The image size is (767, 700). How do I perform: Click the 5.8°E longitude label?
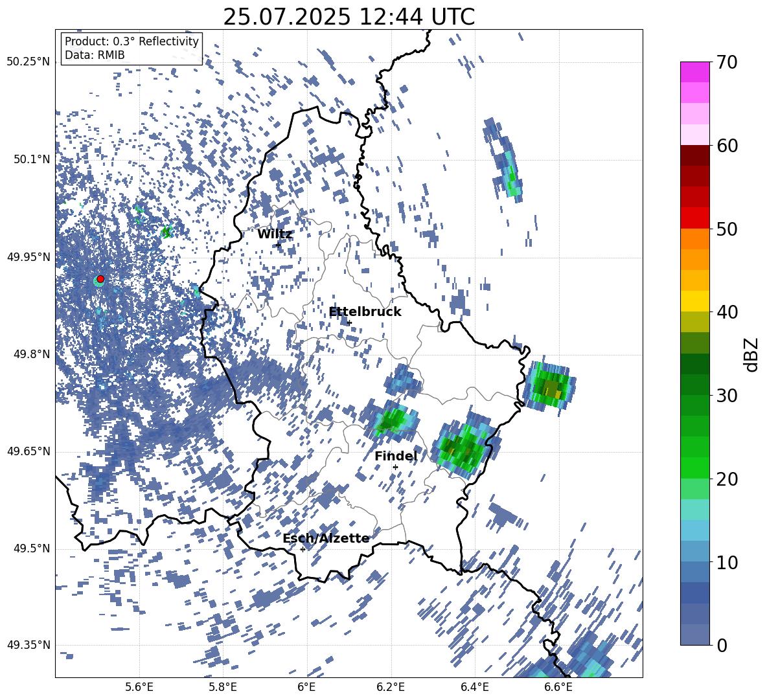tap(223, 688)
